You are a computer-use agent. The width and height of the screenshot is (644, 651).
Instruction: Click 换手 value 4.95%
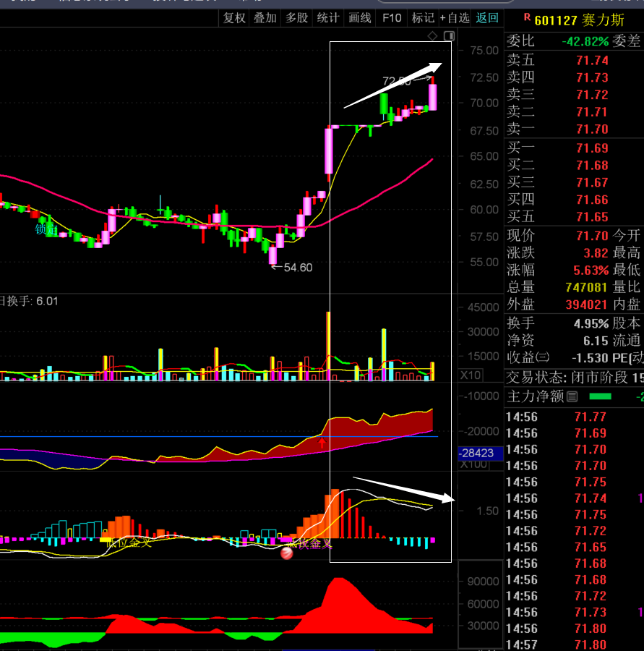click(591, 324)
